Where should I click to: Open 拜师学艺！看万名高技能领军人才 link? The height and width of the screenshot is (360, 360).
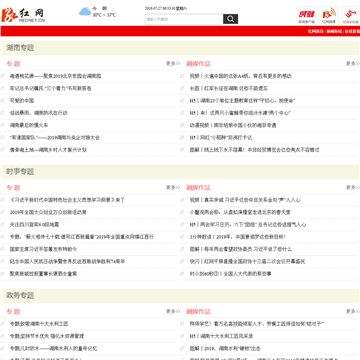[257, 324]
